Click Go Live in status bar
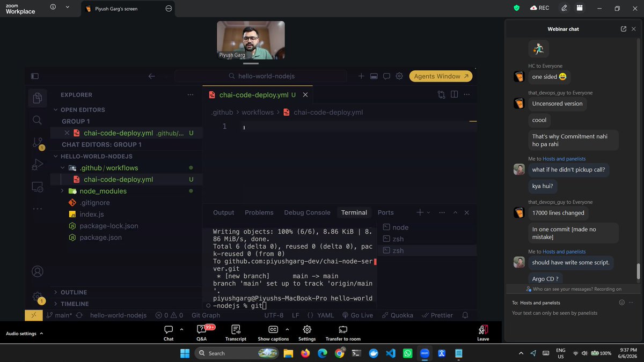This screenshot has height=362, width=644. [357, 315]
